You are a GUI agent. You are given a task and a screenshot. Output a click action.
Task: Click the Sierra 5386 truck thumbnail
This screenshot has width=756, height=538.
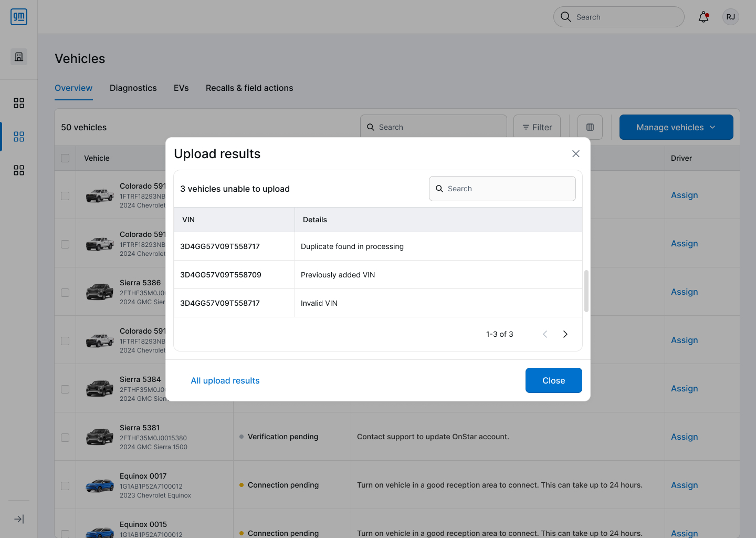(100, 292)
